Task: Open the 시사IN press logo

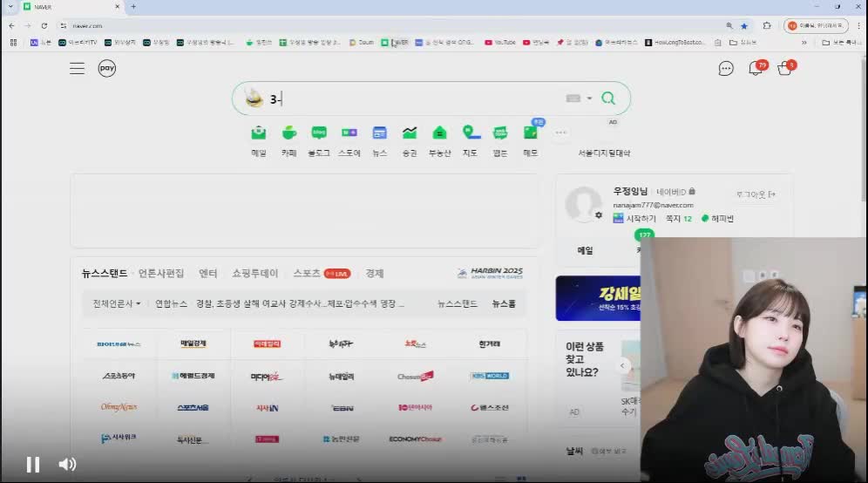Action: pos(268,408)
